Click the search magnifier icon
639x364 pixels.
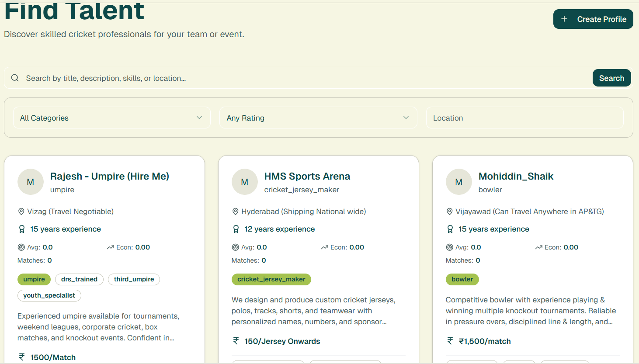[x=14, y=77]
